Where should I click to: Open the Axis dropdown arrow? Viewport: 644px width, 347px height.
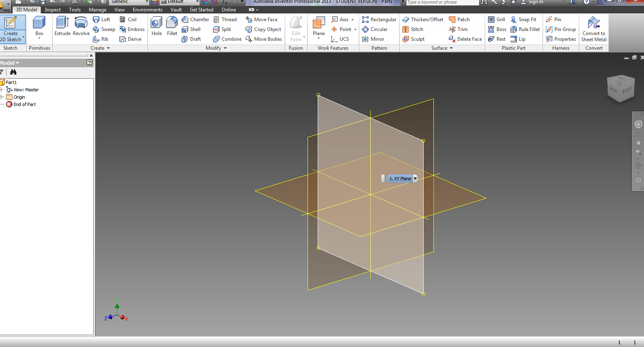(353, 20)
